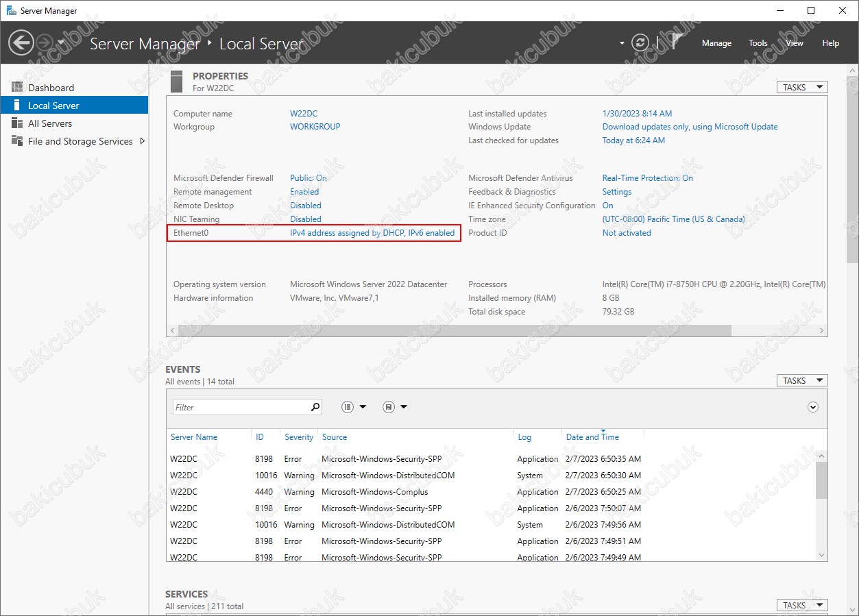Expand File and Storage Services arrow
Image resolution: width=859 pixels, height=616 pixels.
pyautogui.click(x=142, y=141)
